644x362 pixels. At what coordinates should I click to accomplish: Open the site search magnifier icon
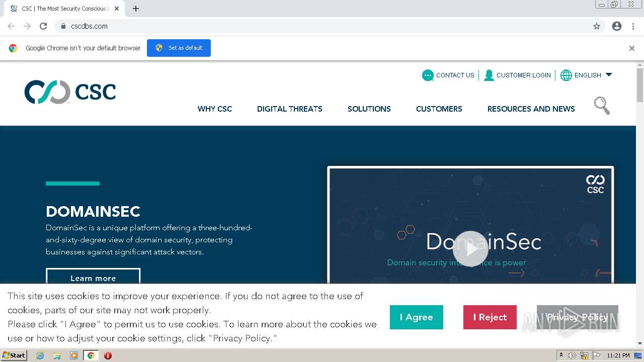[602, 106]
